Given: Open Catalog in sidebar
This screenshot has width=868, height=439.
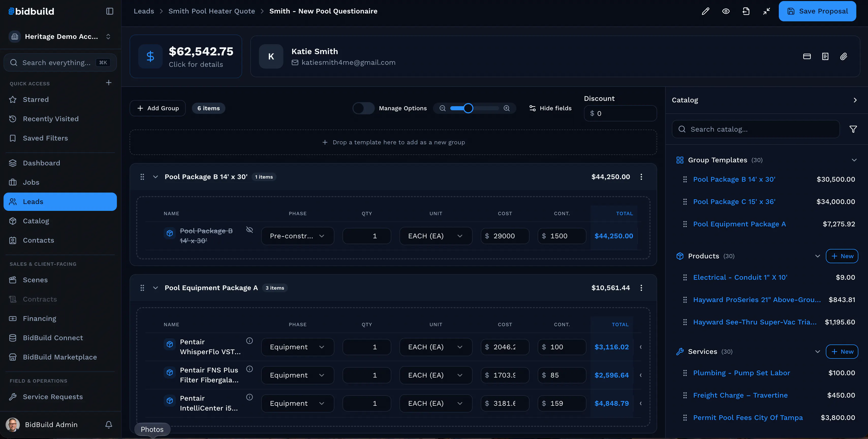Looking at the screenshot, I should (60, 221).
